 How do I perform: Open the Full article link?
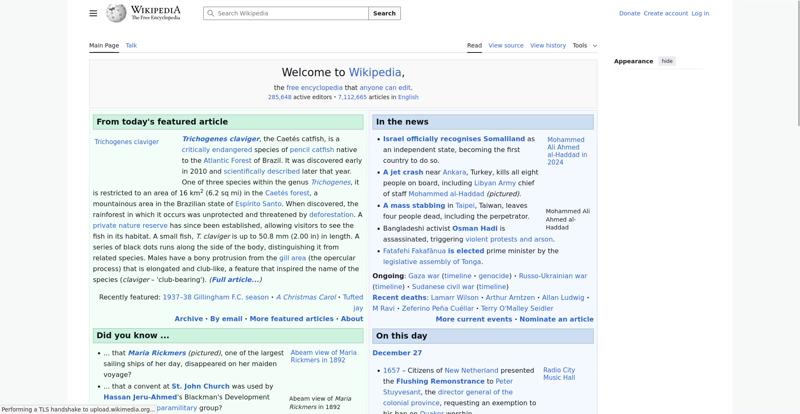click(235, 280)
